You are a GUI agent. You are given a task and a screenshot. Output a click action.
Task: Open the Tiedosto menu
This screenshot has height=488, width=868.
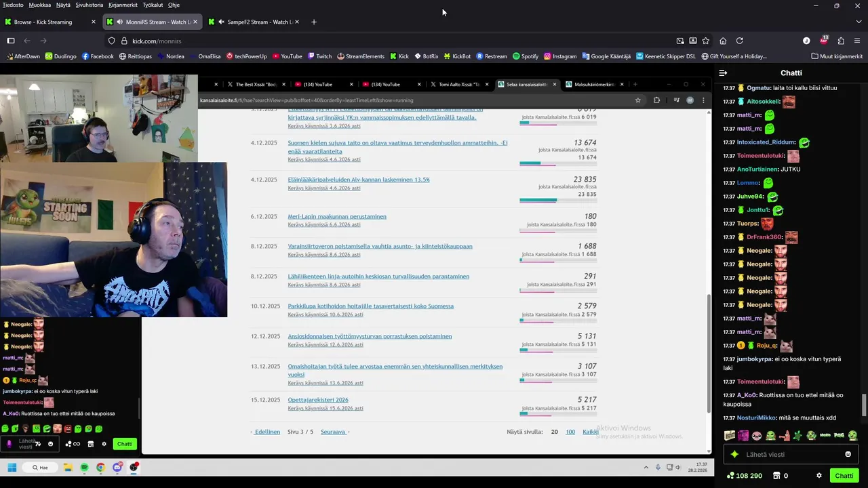tap(13, 5)
